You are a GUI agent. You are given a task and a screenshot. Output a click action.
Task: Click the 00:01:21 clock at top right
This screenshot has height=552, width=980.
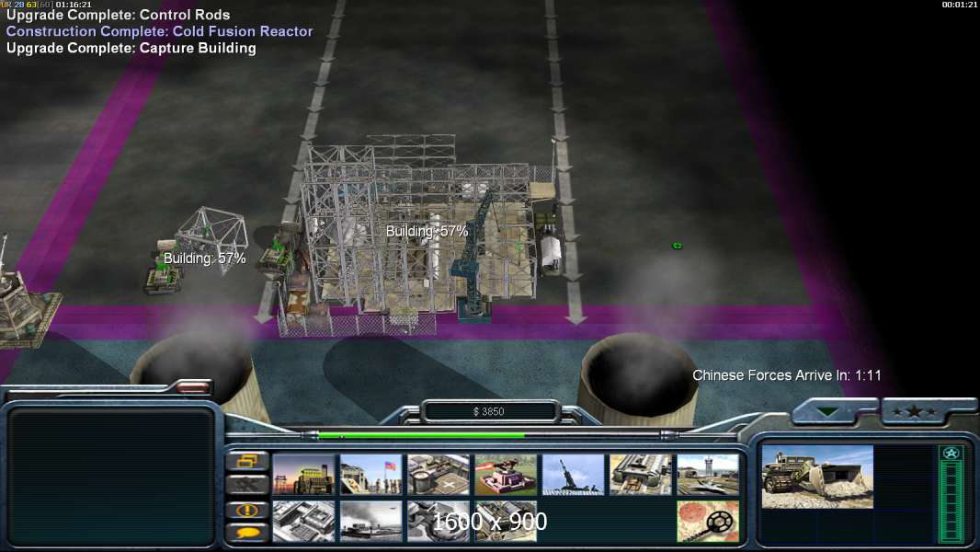pyautogui.click(x=960, y=5)
